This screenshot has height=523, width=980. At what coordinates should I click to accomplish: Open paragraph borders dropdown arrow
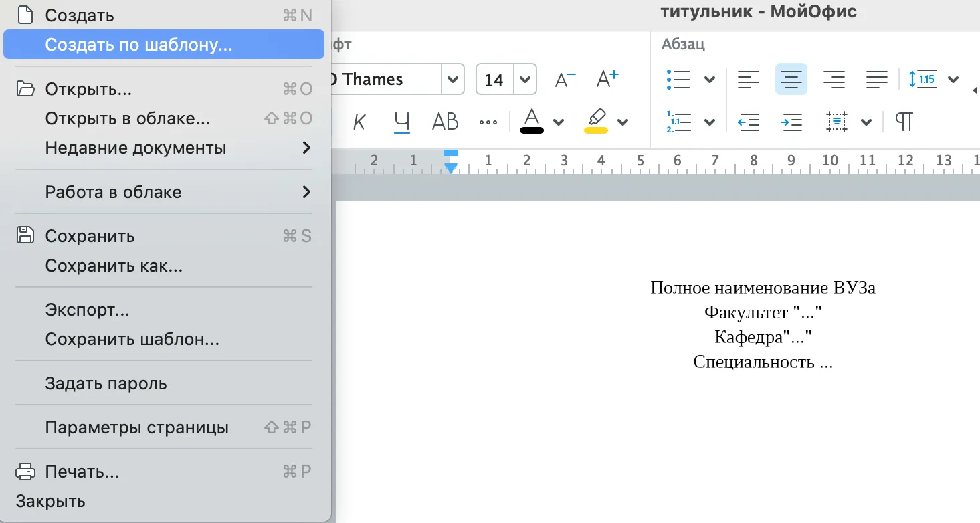866,122
